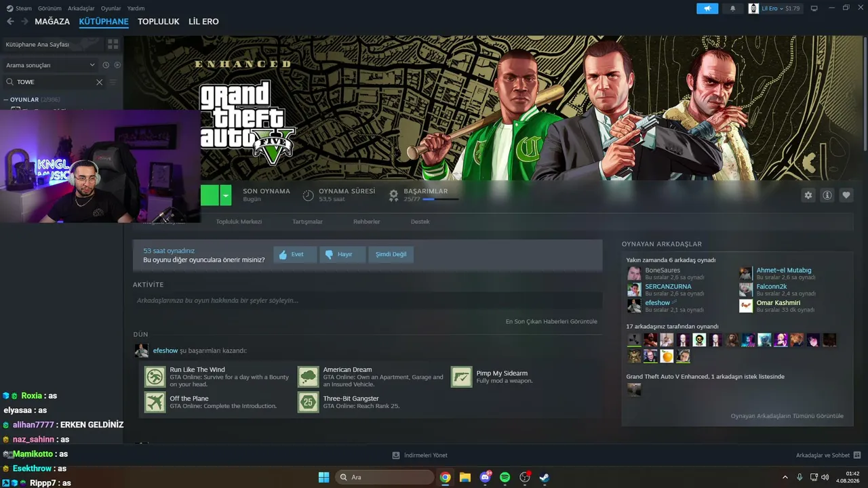Show hidden system tray icons
Screen dimensions: 868x488
coord(785,477)
